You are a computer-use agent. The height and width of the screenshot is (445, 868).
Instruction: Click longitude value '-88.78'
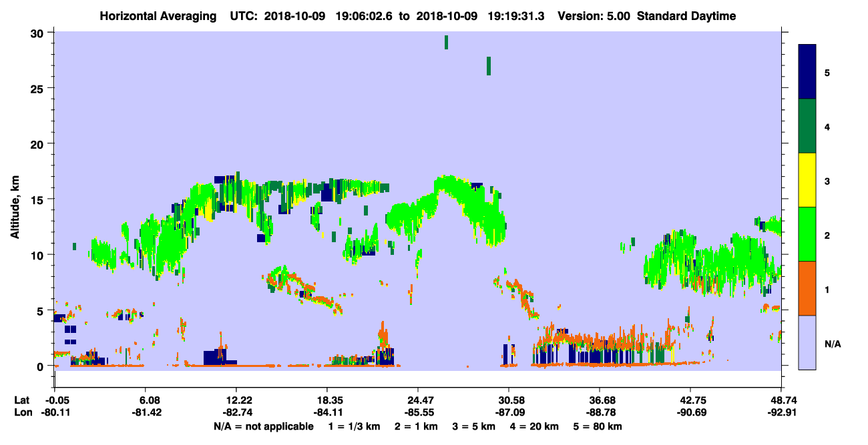[600, 413]
